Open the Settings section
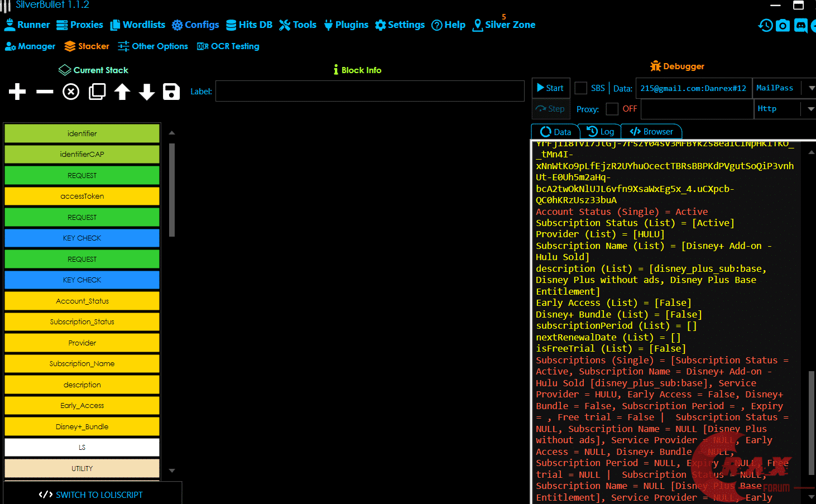 pyautogui.click(x=400, y=25)
